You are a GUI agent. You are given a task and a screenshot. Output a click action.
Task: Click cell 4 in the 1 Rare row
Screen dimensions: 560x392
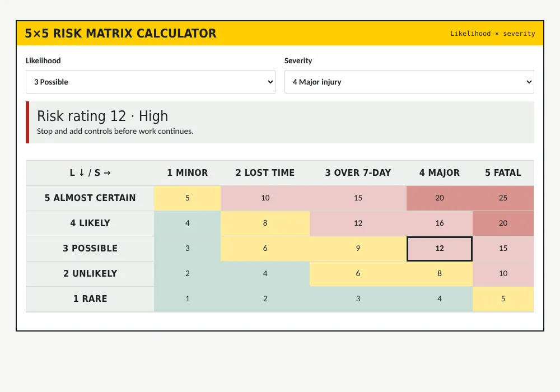(439, 299)
